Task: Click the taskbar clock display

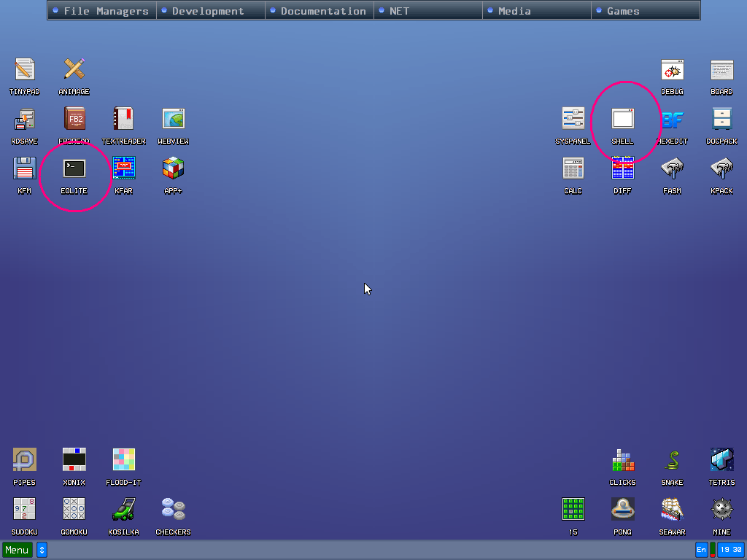Action: click(x=730, y=550)
